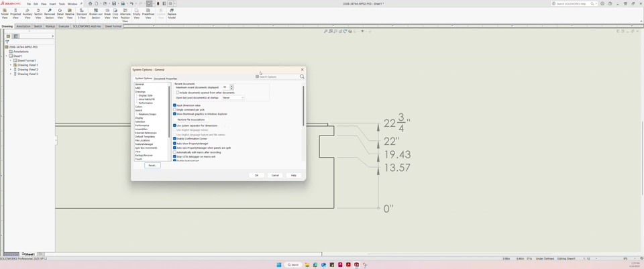
Task: Enable Automatically edit macro after recording
Action: [174, 152]
